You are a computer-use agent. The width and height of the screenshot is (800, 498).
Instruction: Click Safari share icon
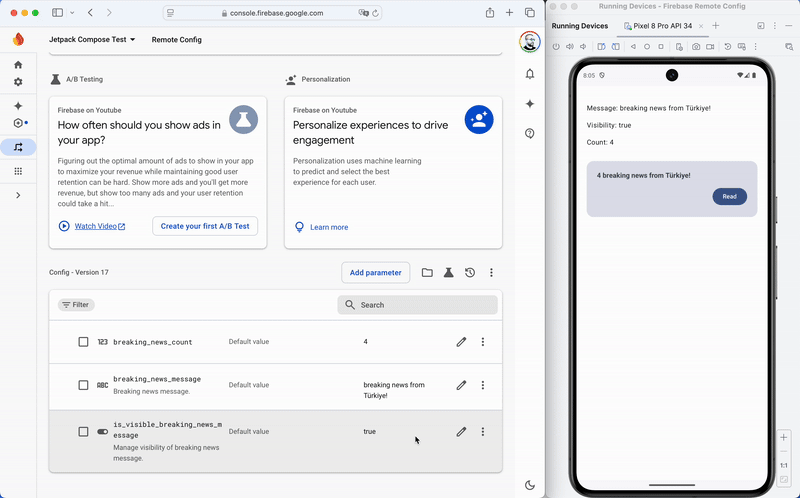click(490, 13)
